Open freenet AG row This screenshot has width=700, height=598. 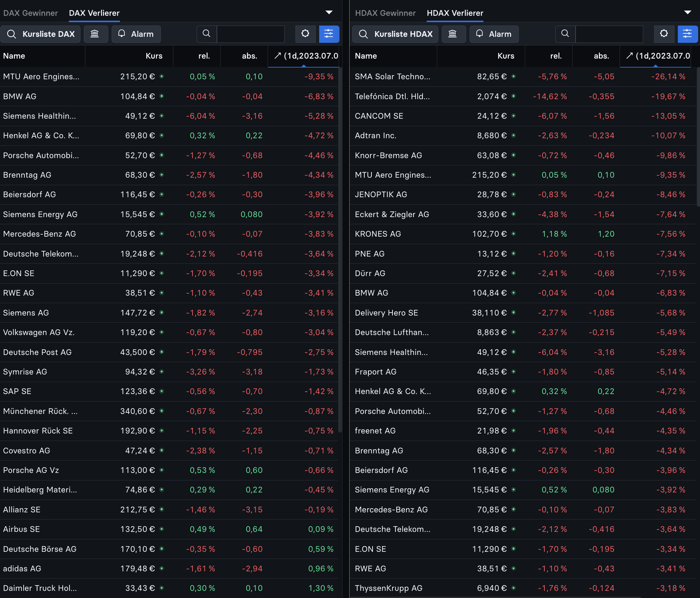pos(523,431)
